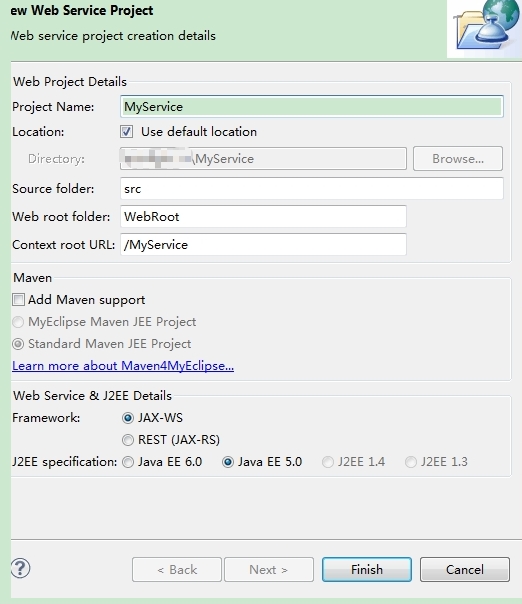
Task: Select Java EE 5.0 specification
Action: coord(228,462)
